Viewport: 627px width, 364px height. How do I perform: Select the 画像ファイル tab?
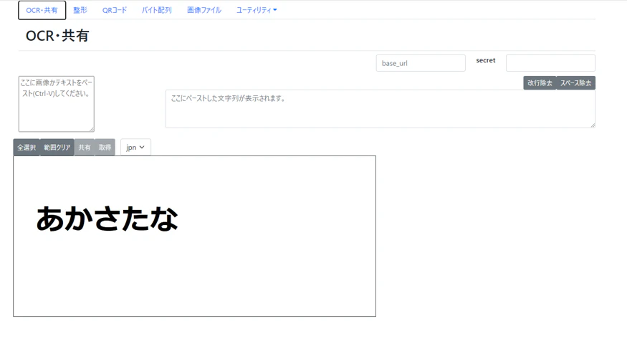point(204,11)
